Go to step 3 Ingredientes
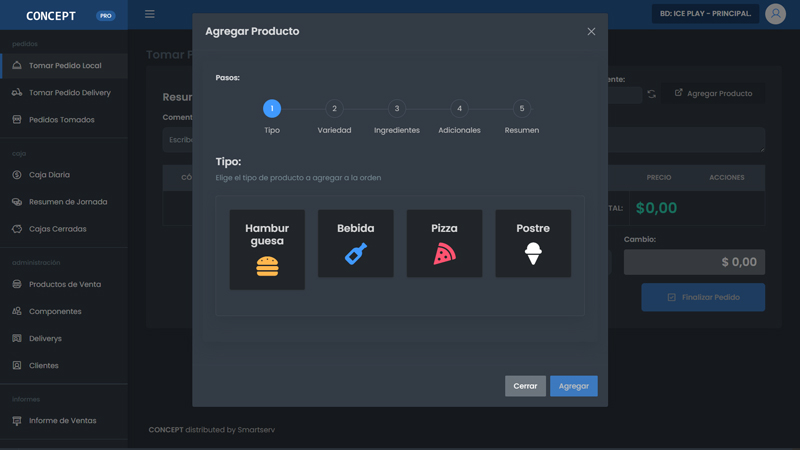Viewport: 800px width, 450px height. (397, 108)
